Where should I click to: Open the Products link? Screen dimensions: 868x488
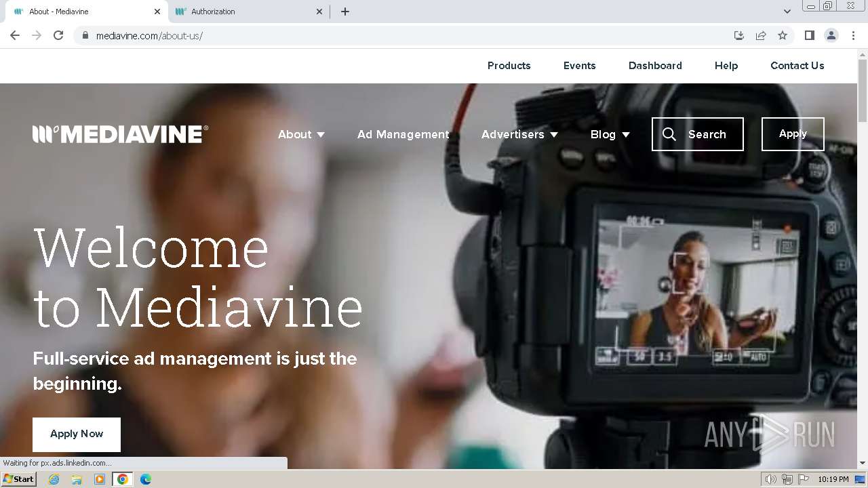pos(509,66)
